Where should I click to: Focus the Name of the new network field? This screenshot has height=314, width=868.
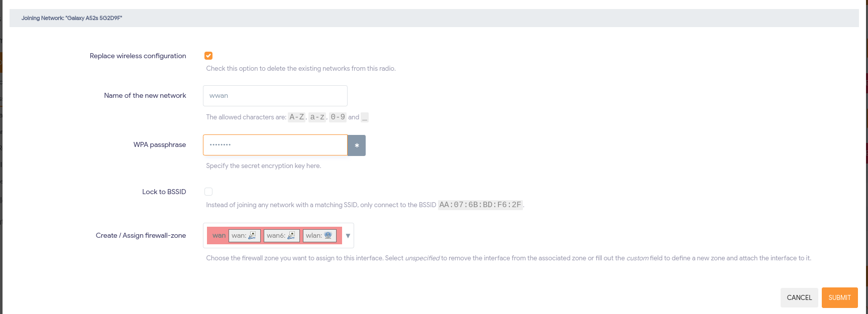coord(275,96)
